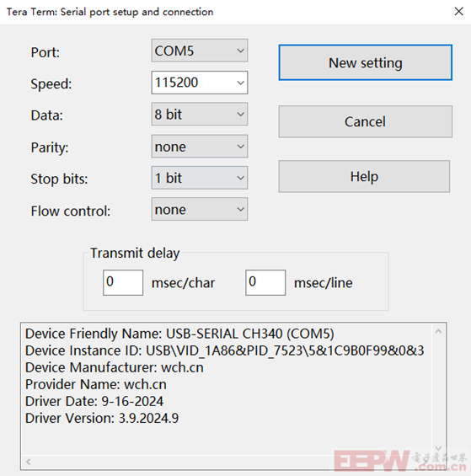Image resolution: width=471 pixels, height=476 pixels.
Task: Click the Driver Date line
Action: (x=94, y=401)
